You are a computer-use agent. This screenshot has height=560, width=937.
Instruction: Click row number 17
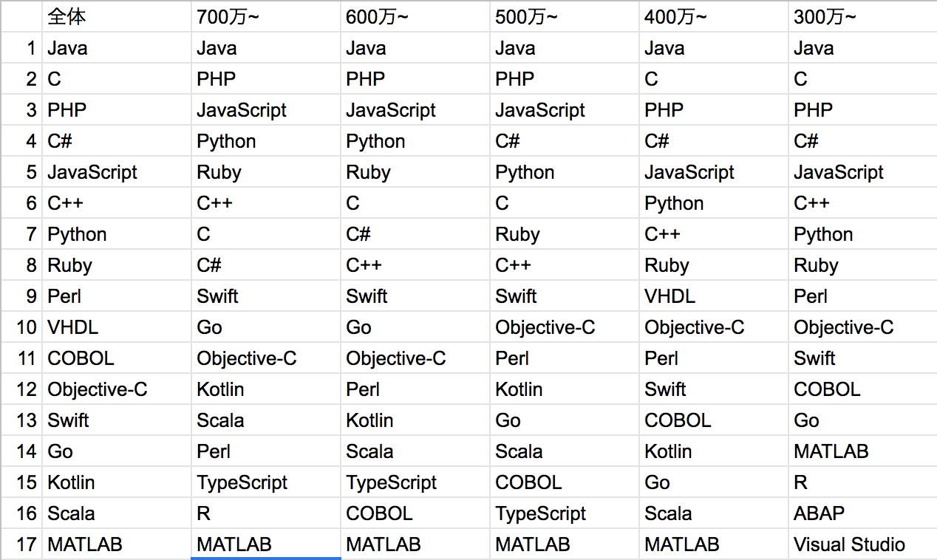click(x=26, y=545)
